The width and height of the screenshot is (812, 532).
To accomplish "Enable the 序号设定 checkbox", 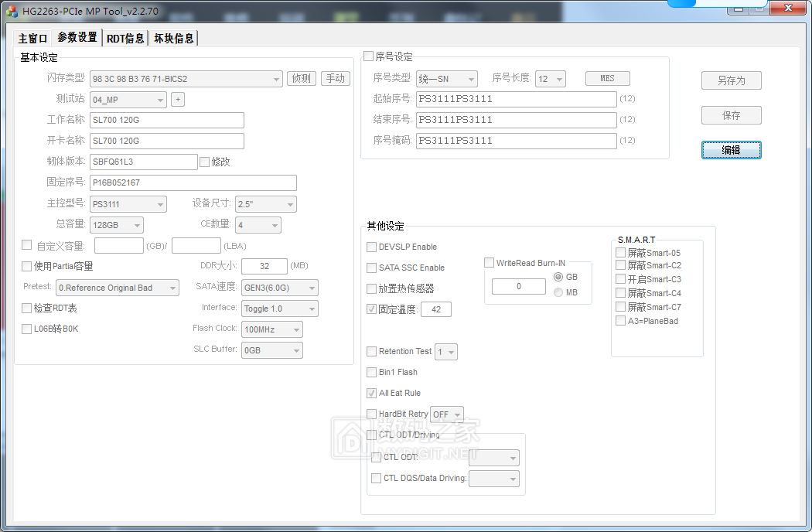I will coord(369,56).
